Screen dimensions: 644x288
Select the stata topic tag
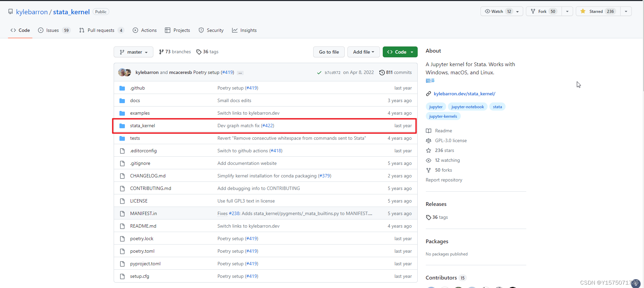[x=497, y=107]
